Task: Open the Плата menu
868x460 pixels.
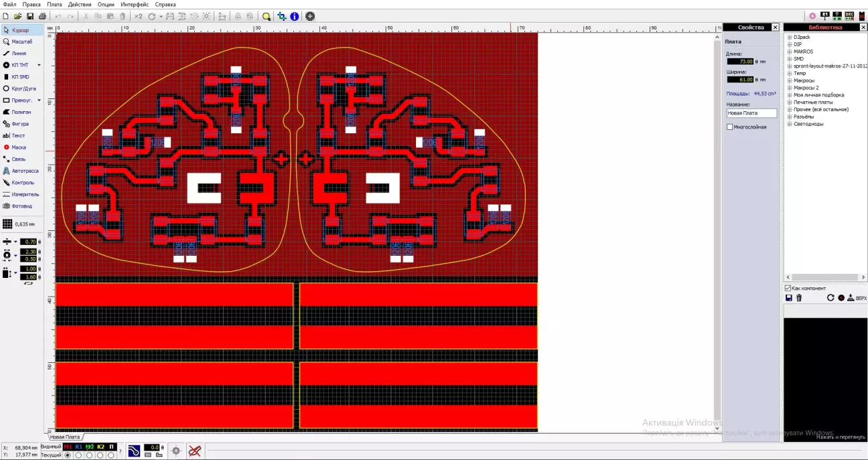Action: click(54, 5)
